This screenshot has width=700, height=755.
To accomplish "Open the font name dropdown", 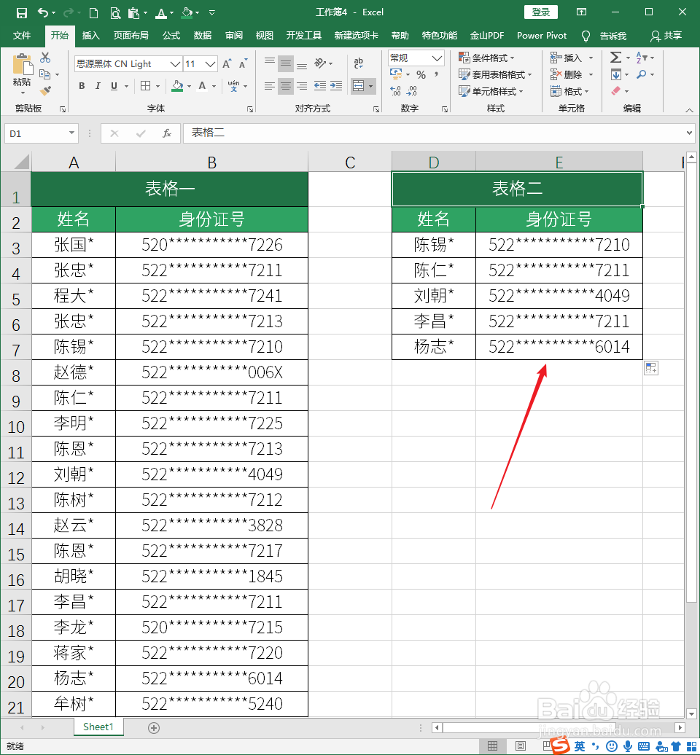I will coord(175,63).
